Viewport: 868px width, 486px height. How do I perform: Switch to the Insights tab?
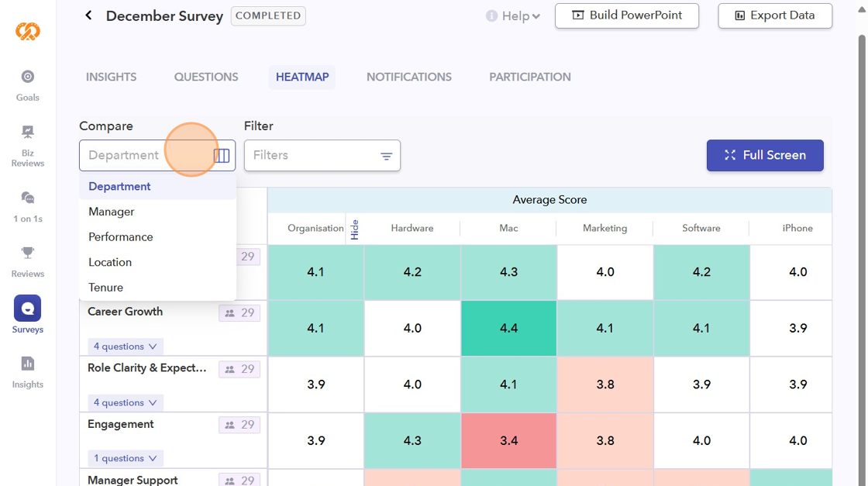112,77
